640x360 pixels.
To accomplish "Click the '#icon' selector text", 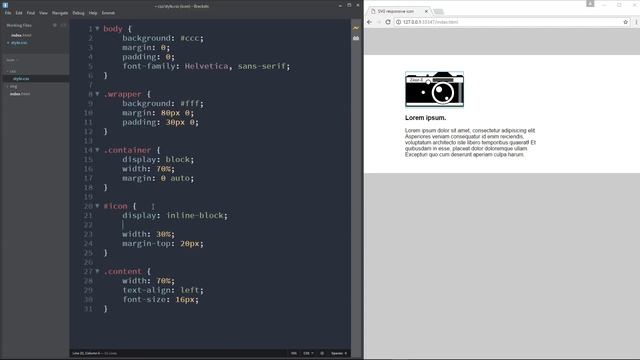I will [116, 206].
